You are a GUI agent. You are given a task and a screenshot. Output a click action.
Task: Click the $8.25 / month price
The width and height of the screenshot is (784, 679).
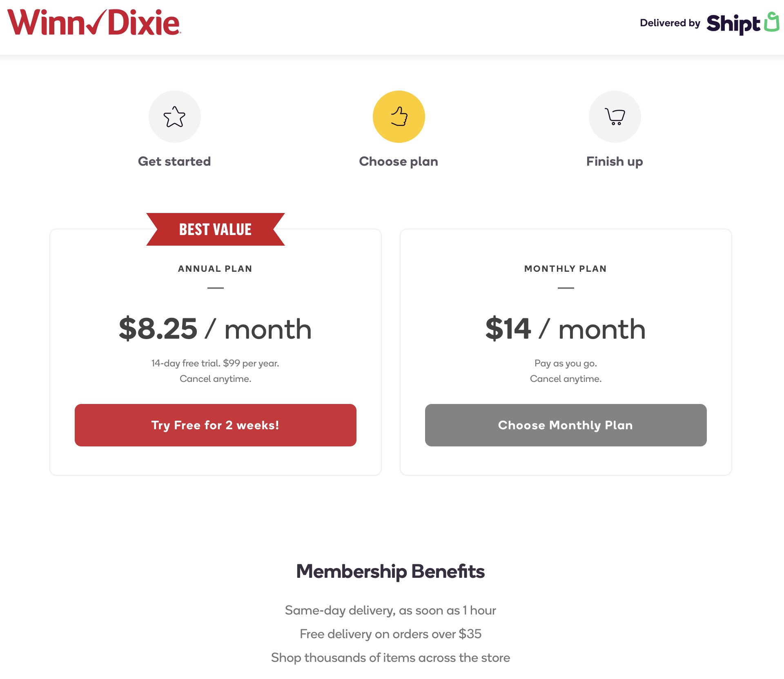click(x=215, y=329)
